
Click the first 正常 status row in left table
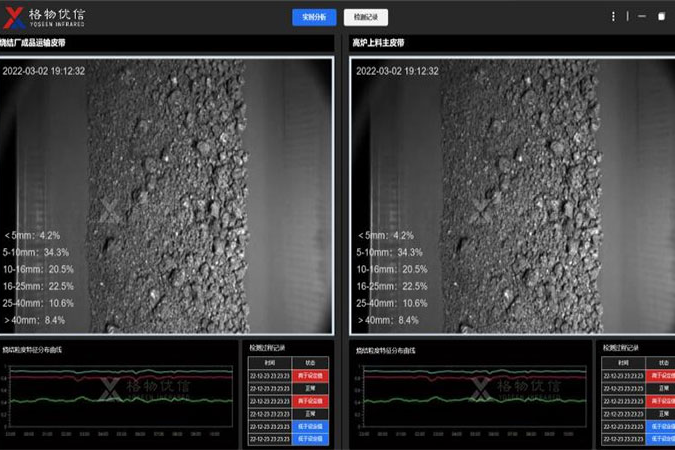pyautogui.click(x=309, y=388)
